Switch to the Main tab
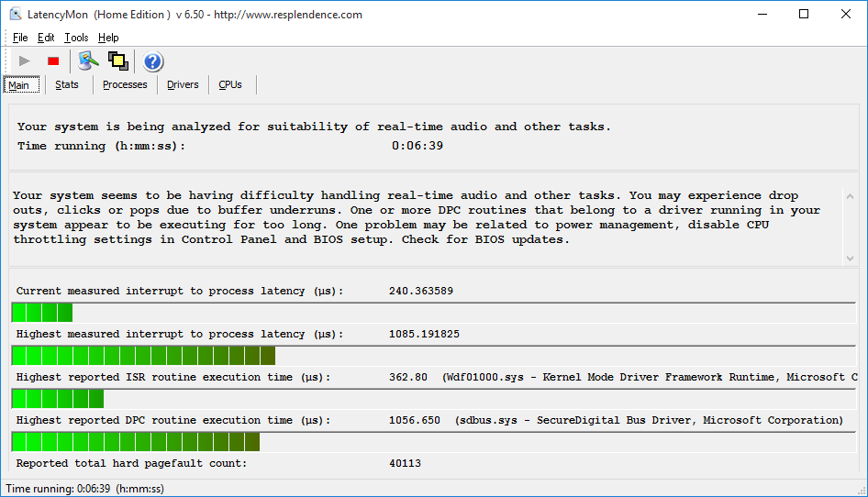The image size is (868, 497). click(x=22, y=84)
